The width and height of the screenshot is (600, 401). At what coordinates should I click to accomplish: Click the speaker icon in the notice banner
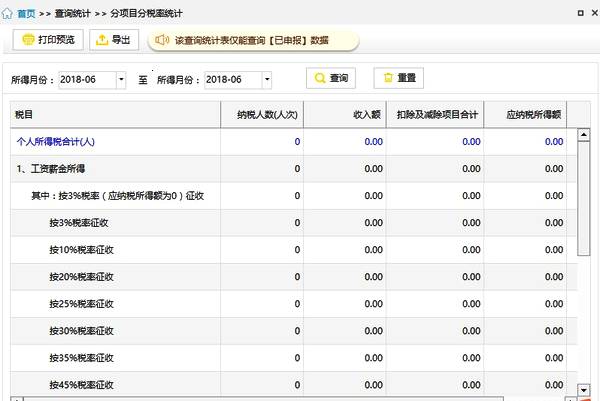click(x=161, y=40)
